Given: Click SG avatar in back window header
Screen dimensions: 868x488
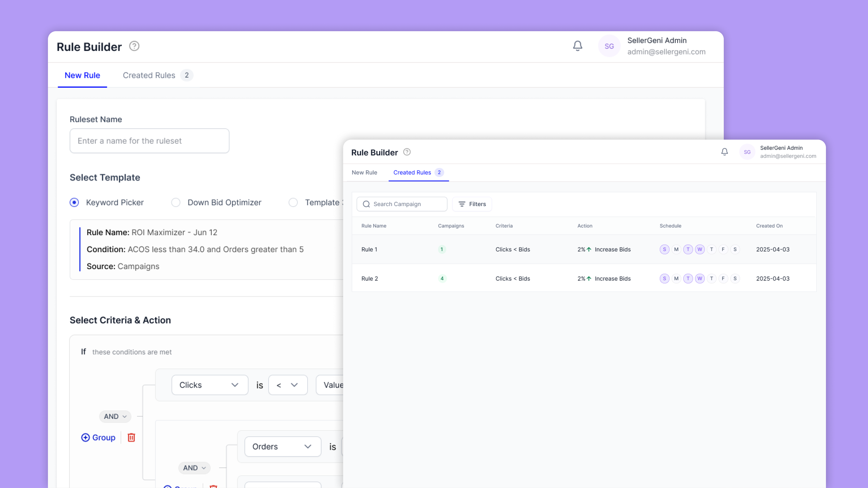Looking at the screenshot, I should (609, 46).
